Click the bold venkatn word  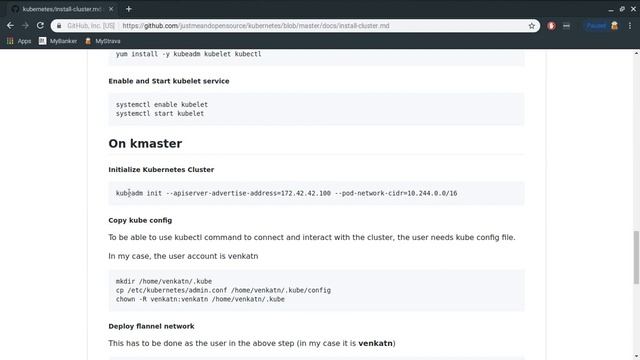(x=375, y=343)
